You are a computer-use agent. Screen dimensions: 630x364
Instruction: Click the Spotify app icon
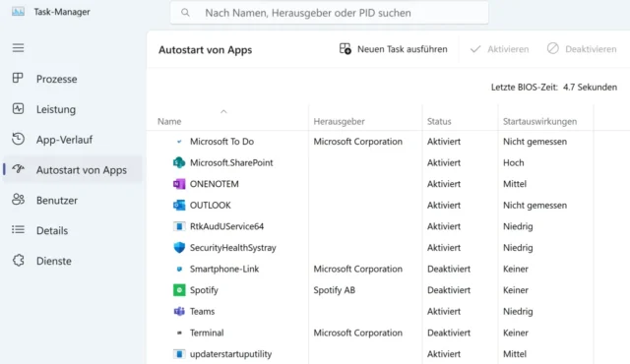(179, 290)
